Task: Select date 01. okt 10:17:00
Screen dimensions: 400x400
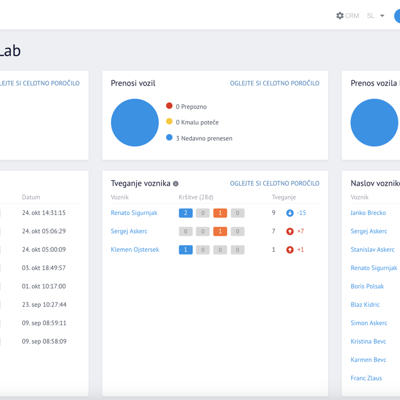Action: click(44, 286)
